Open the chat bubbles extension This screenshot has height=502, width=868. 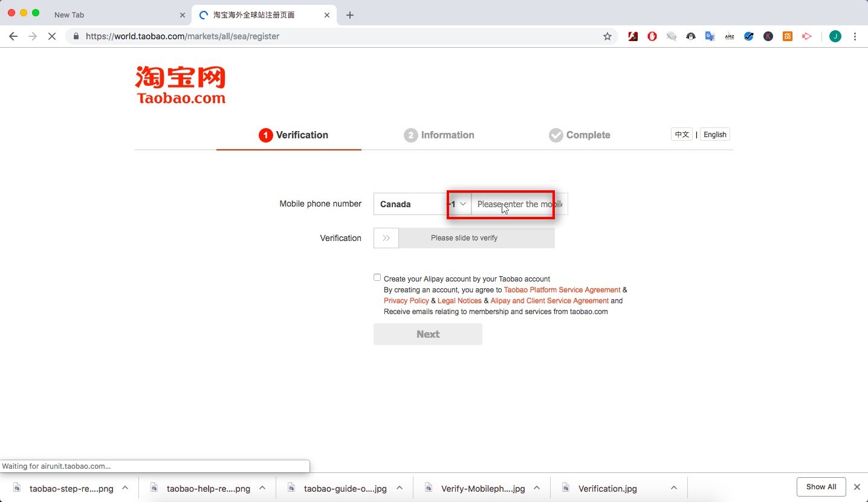(x=672, y=36)
